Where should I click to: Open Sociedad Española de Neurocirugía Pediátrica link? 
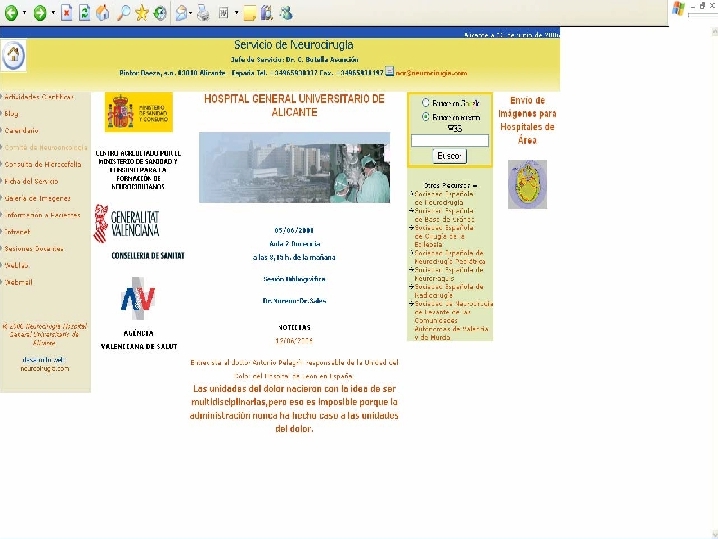[x=449, y=257]
